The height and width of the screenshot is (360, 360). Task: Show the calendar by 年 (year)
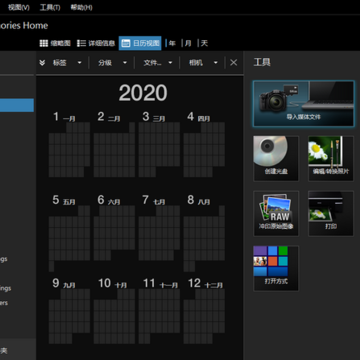pyautogui.click(x=172, y=43)
